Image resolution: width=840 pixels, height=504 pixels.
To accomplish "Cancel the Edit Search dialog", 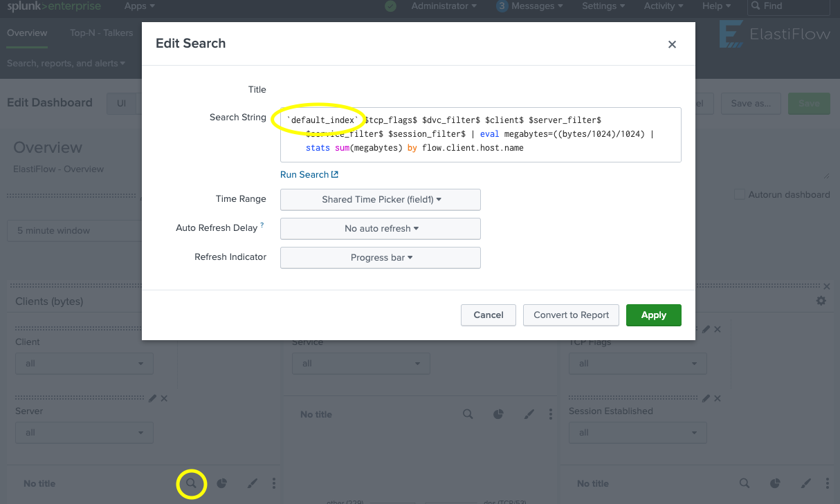I will (x=488, y=315).
